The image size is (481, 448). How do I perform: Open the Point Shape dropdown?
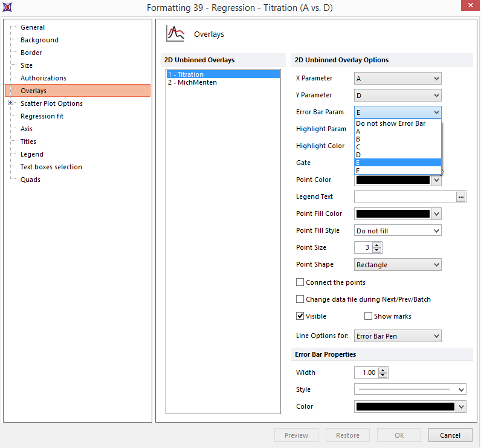(x=398, y=265)
